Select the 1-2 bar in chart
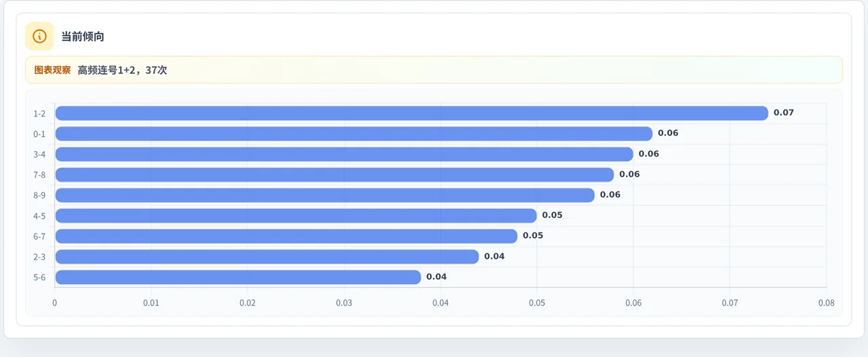This screenshot has width=868, height=357. click(412, 113)
